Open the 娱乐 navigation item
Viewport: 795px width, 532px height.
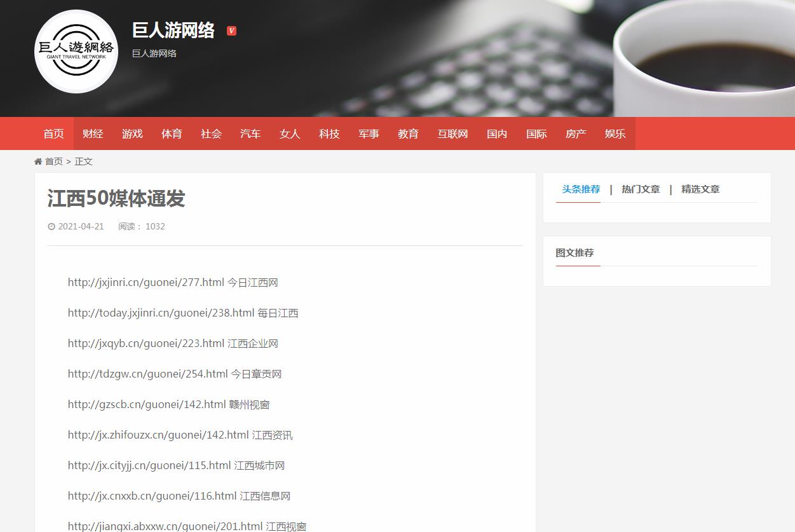tap(615, 133)
